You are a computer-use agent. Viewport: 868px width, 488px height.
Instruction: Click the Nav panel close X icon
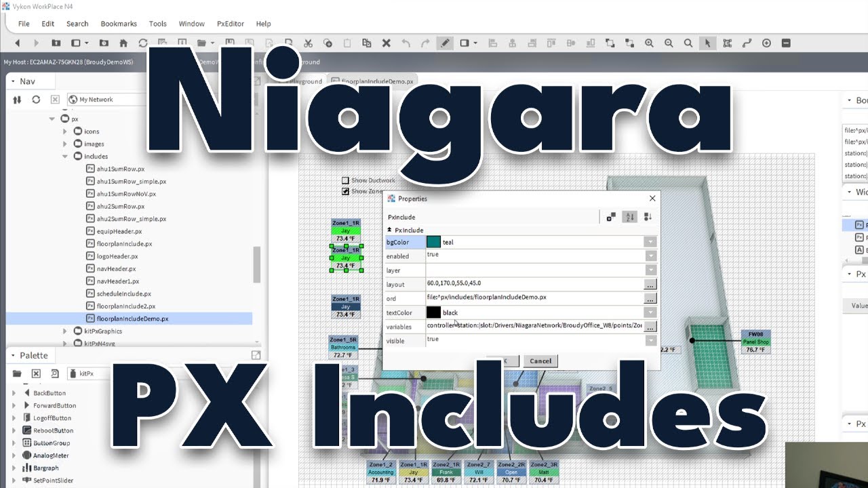click(x=55, y=100)
